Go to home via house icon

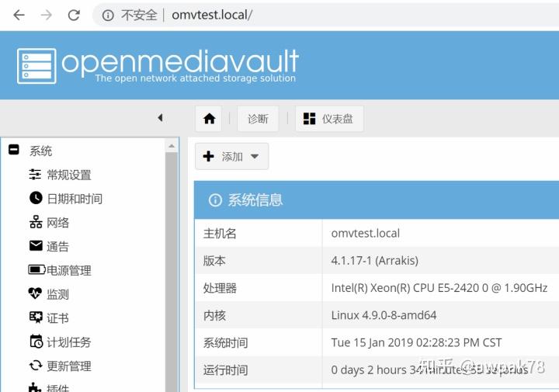tap(209, 119)
